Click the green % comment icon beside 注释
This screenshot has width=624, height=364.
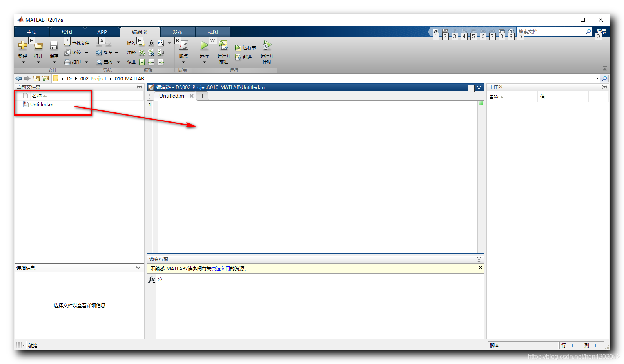click(x=142, y=53)
